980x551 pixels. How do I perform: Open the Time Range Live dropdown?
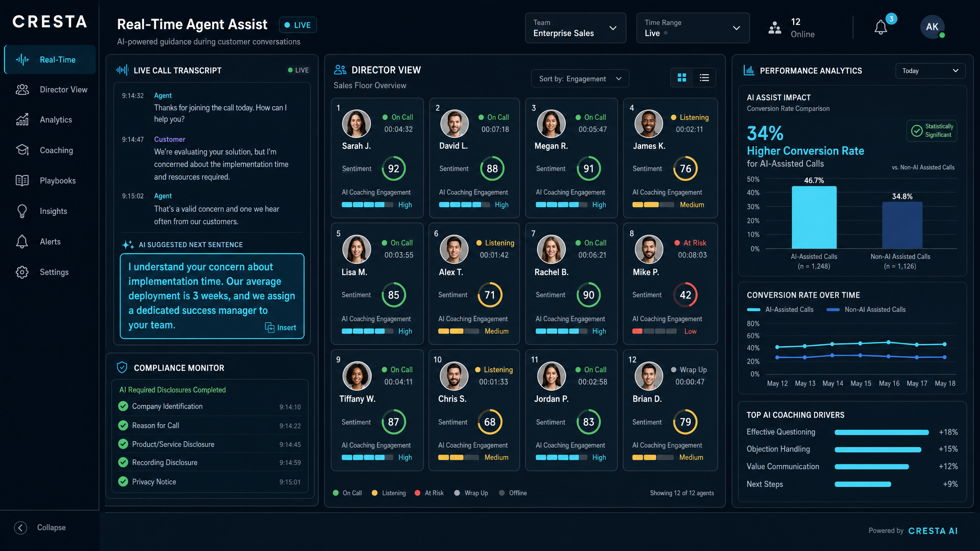(693, 28)
